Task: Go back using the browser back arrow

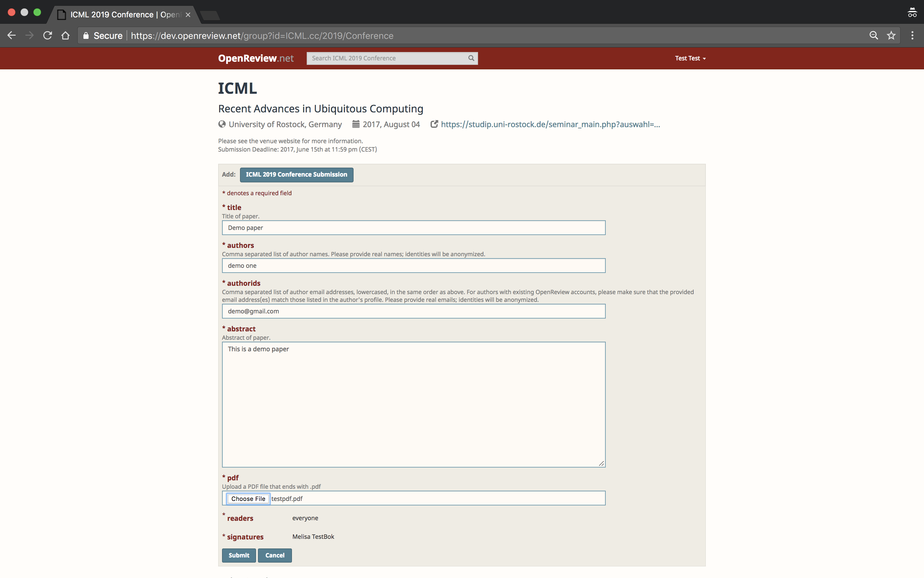Action: (x=12, y=36)
